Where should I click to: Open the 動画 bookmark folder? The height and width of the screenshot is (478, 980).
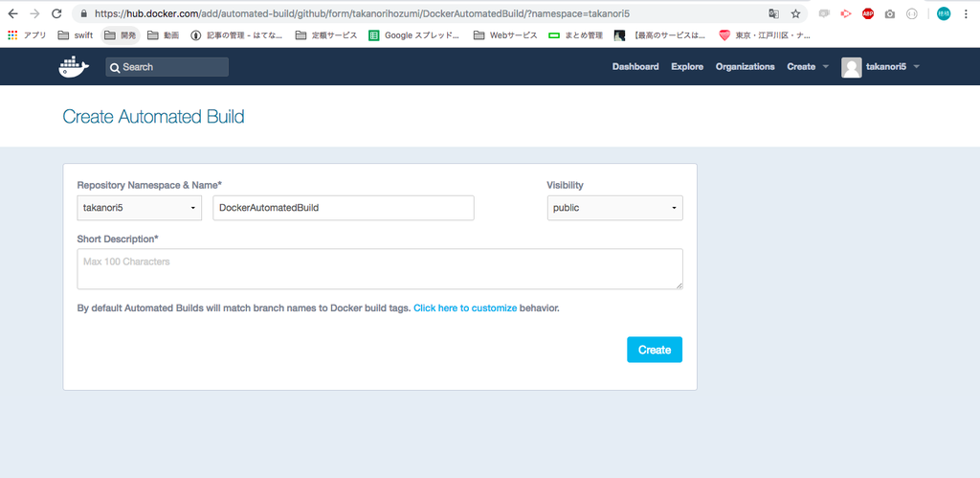[x=163, y=35]
